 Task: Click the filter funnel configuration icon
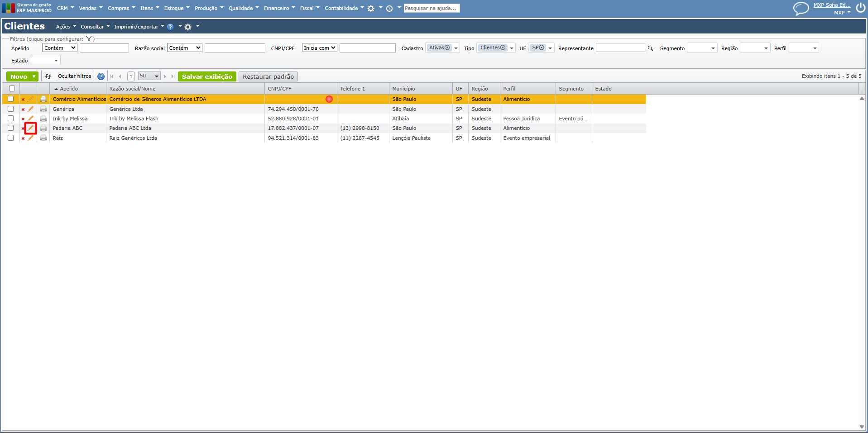coord(89,38)
